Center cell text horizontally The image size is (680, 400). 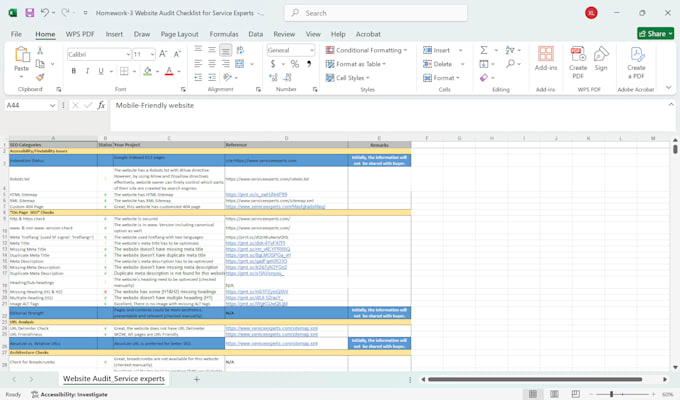212,64
